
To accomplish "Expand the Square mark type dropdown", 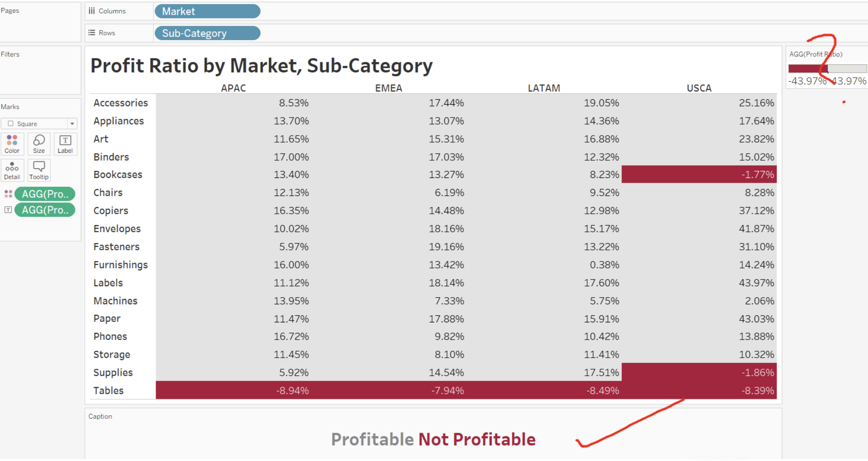I will tap(72, 124).
